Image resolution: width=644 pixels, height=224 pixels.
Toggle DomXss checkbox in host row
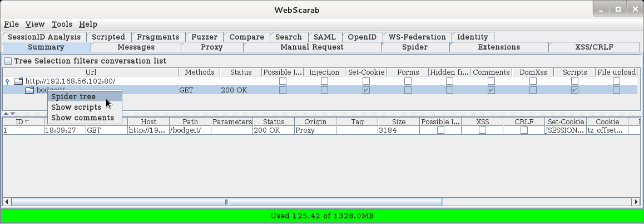tap(533, 81)
